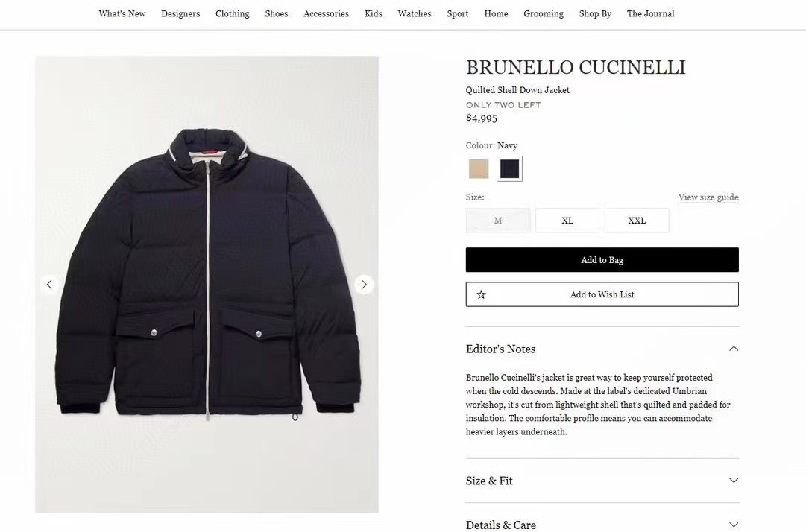Open The Journal from navigation
Viewport: 806px width, 532px height.
[x=650, y=14]
